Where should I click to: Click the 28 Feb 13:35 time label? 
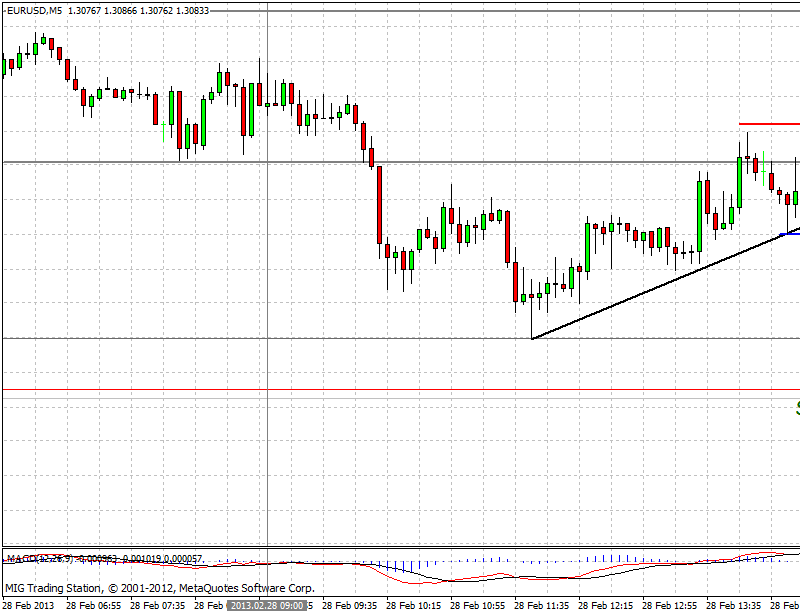[x=736, y=605]
